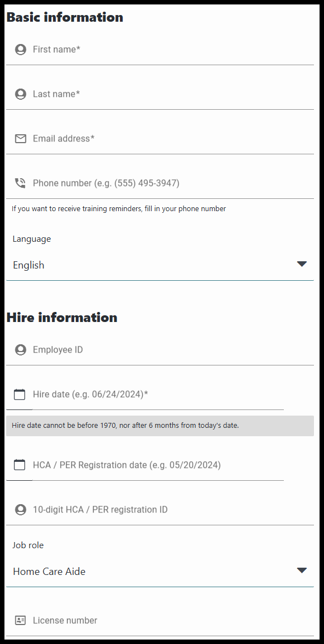Open the English language selection box
The height and width of the screenshot is (644, 324).
pyautogui.click(x=160, y=265)
